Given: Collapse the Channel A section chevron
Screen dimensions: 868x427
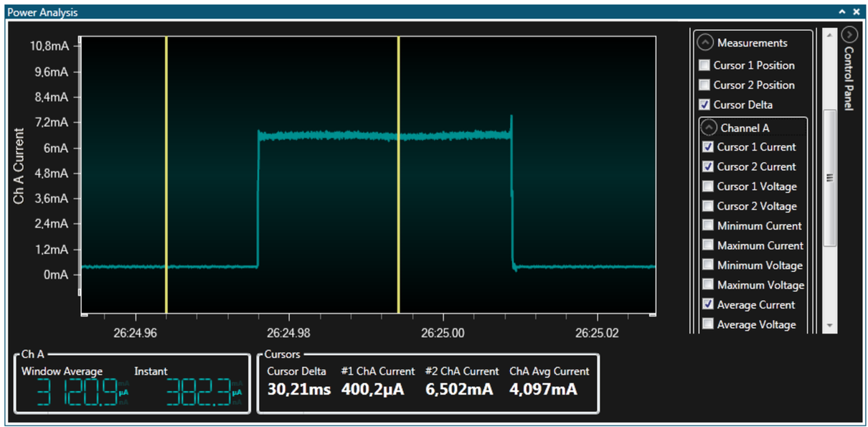Looking at the screenshot, I should tap(709, 128).
